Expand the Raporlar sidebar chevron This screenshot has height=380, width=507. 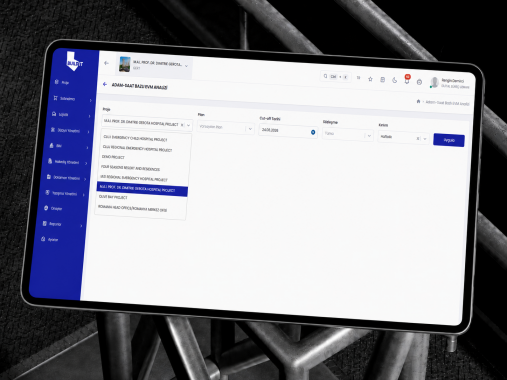tap(81, 226)
